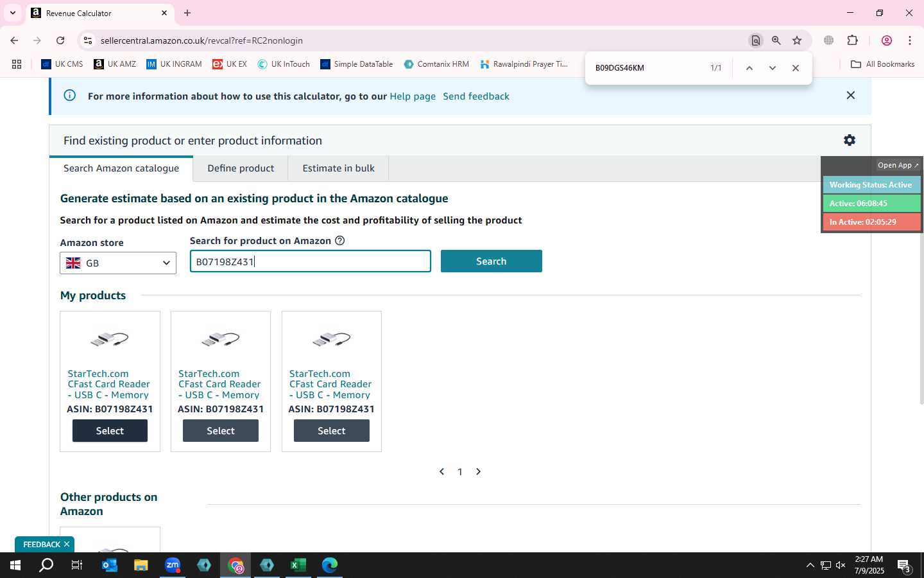924x578 pixels.
Task: Click Send feedback link
Action: (x=476, y=96)
